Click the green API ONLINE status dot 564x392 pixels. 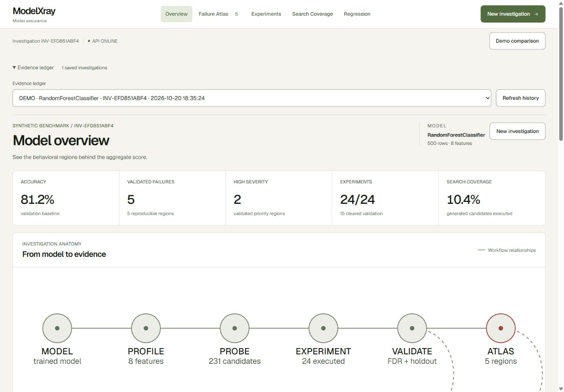(89, 41)
